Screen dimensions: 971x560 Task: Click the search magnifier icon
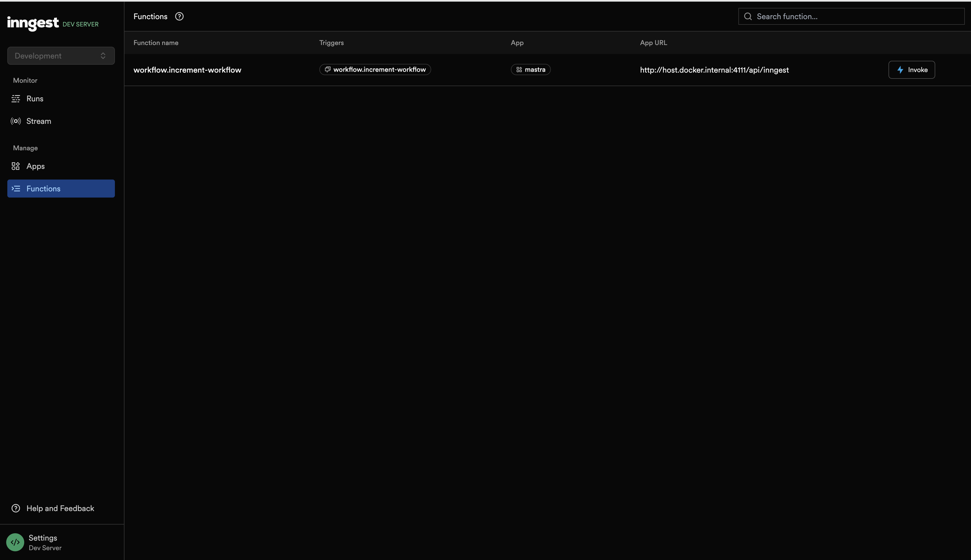(748, 17)
